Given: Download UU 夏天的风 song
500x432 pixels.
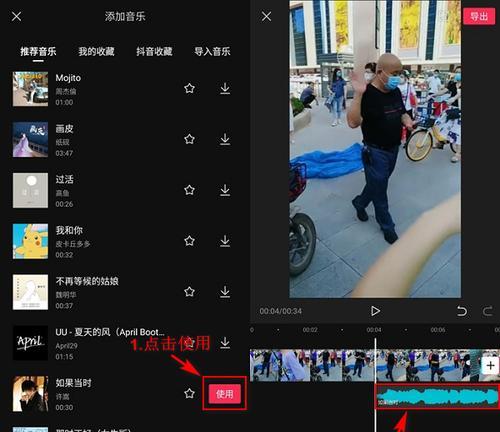Looking at the screenshot, I should [x=225, y=342].
